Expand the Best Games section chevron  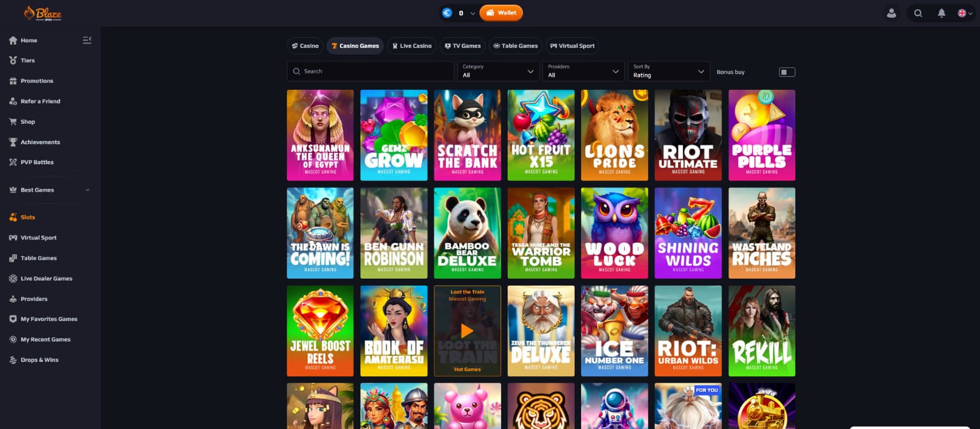pyautogui.click(x=88, y=190)
